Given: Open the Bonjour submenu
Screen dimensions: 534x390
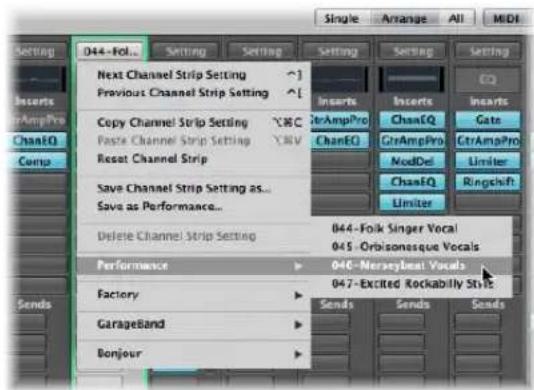Looking at the screenshot, I should (x=194, y=354).
